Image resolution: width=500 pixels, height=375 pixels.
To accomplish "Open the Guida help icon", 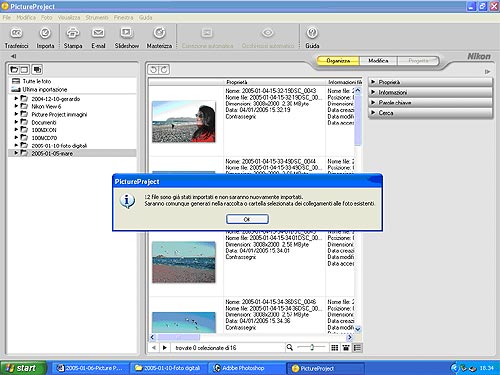I will point(312,33).
